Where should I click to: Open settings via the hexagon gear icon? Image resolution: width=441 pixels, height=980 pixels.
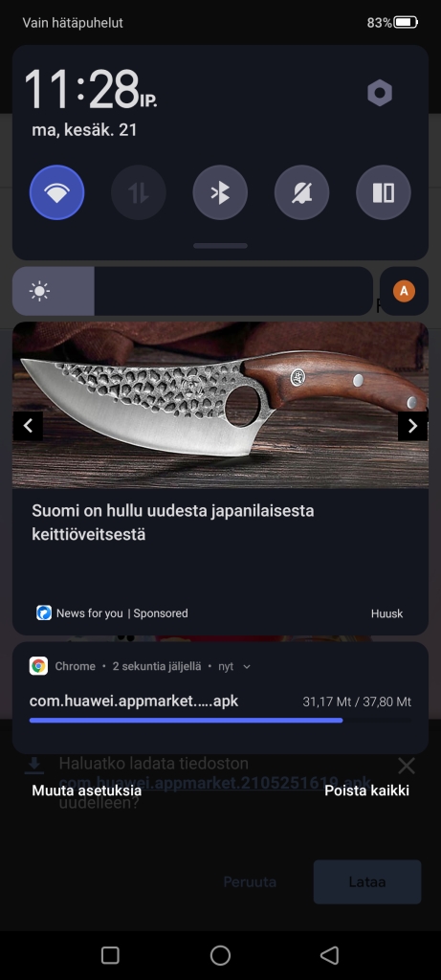[380, 93]
